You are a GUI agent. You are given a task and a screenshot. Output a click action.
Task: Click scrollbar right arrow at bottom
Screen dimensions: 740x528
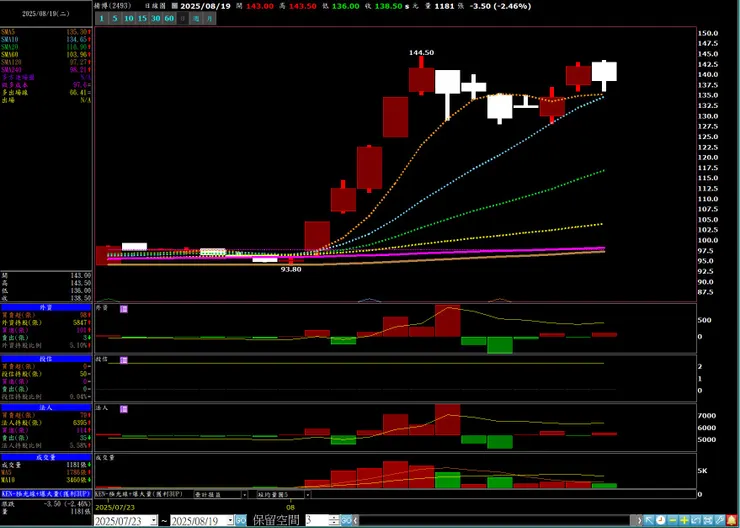click(x=639, y=520)
